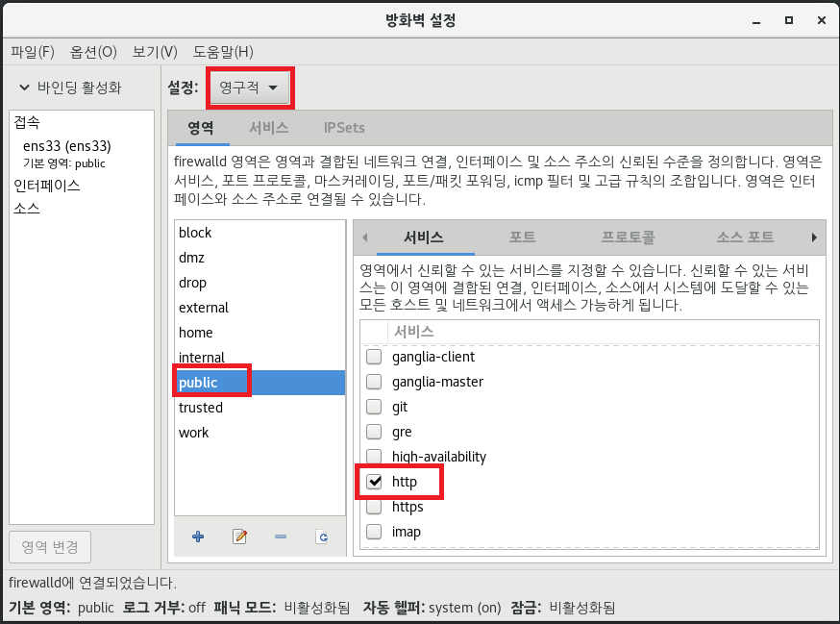Screen dimensions: 840x624
Task: Click the edit zone pencil icon
Action: [239, 537]
